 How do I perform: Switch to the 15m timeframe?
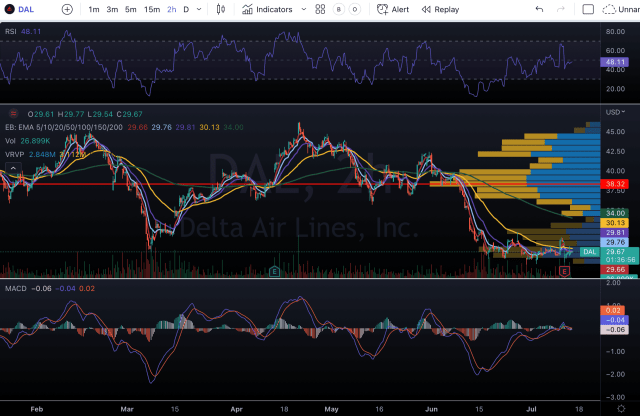point(152,9)
